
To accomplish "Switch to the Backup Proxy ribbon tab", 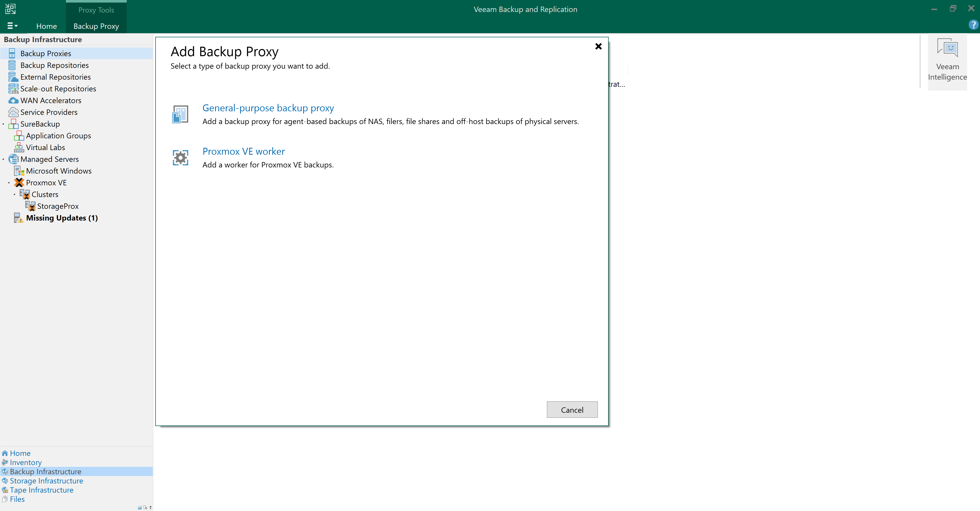I will click(96, 26).
